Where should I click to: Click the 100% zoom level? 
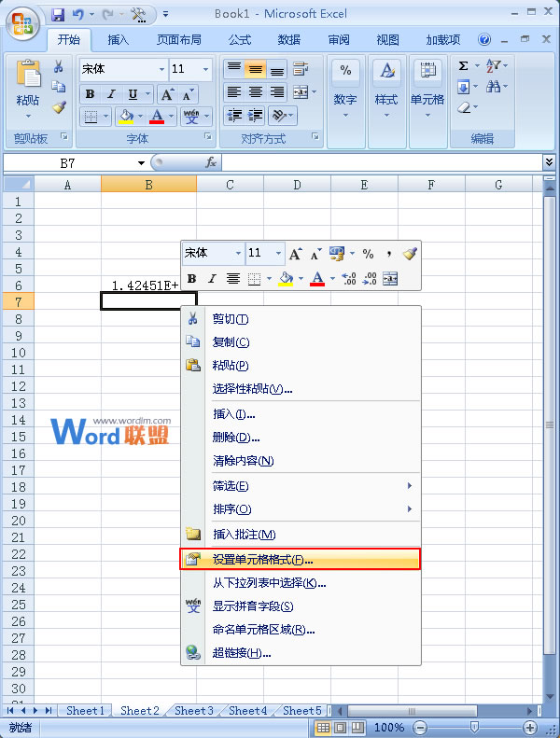click(x=389, y=728)
